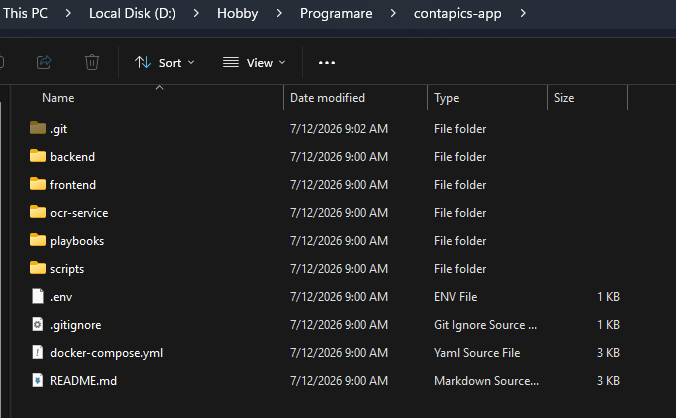The image size is (676, 418).
Task: Click the docker-compose.yml file icon
Action: tap(38, 352)
